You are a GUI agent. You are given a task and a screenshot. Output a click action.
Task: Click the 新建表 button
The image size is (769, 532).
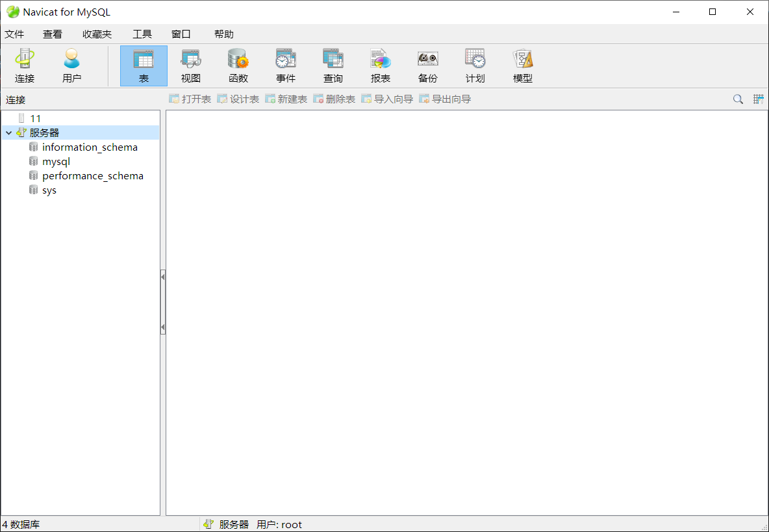tap(286, 99)
